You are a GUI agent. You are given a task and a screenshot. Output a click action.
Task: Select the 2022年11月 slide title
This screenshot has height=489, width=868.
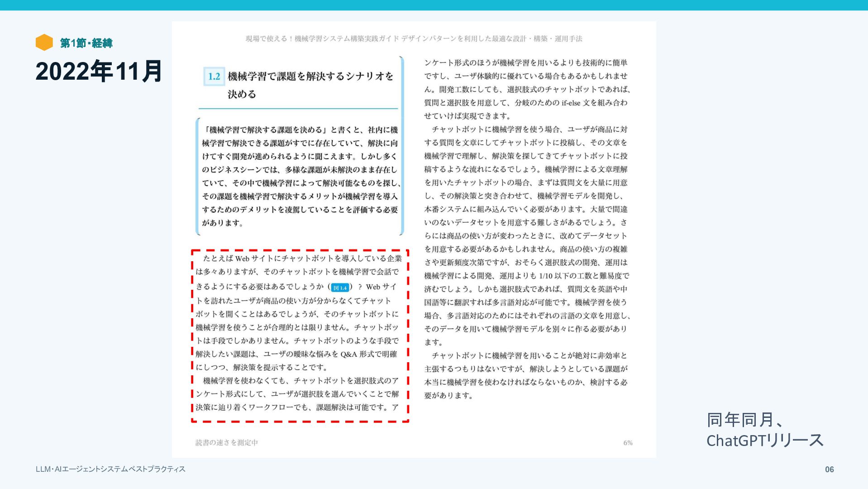coord(99,71)
